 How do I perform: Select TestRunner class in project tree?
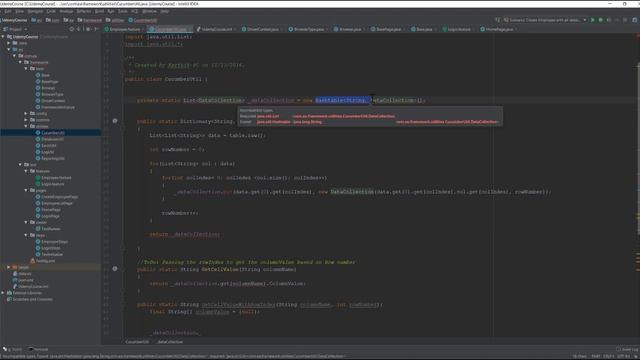click(x=48, y=229)
